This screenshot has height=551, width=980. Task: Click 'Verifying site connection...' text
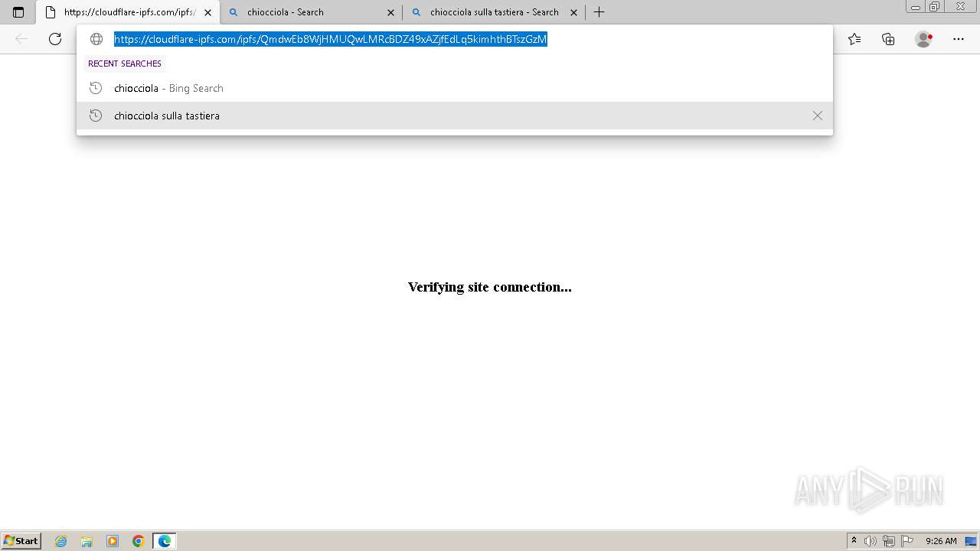click(x=490, y=287)
